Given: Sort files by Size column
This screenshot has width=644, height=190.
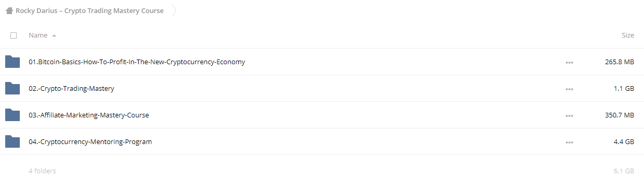Looking at the screenshot, I should coord(628,35).
